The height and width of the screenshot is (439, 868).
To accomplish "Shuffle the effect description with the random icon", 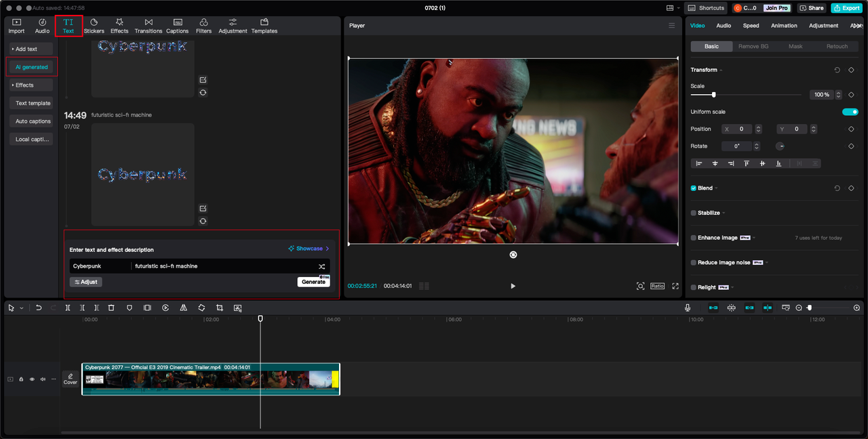I will click(322, 266).
